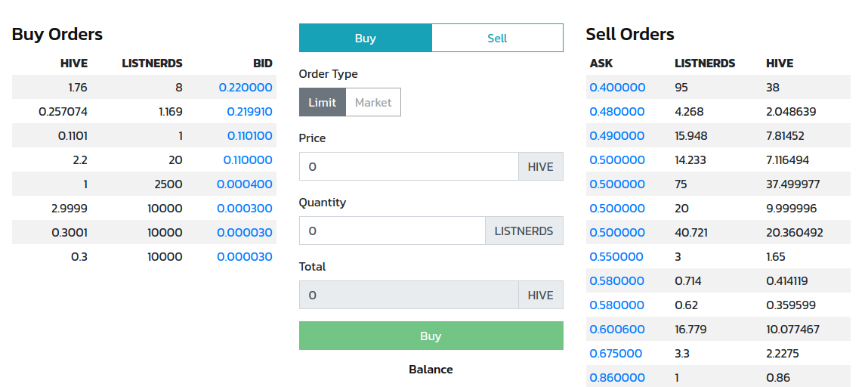Select ask price 0.675000
This screenshot has width=868, height=387.
click(616, 354)
